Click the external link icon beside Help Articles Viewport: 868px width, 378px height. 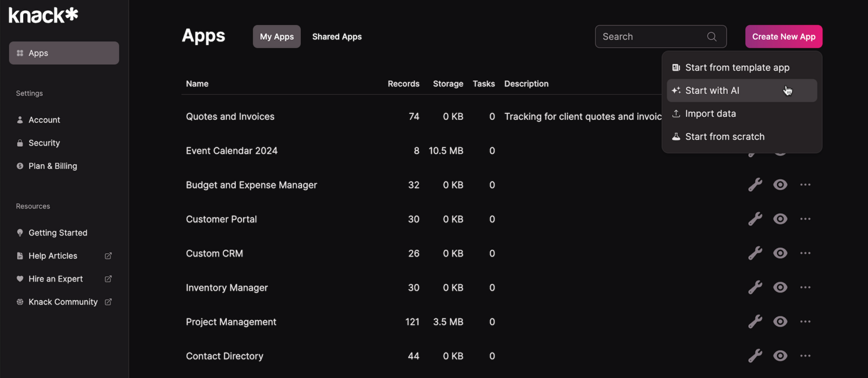point(108,255)
